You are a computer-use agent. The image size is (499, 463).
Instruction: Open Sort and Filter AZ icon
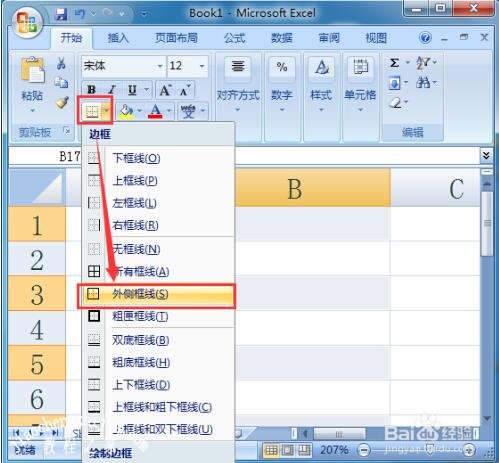click(x=423, y=63)
